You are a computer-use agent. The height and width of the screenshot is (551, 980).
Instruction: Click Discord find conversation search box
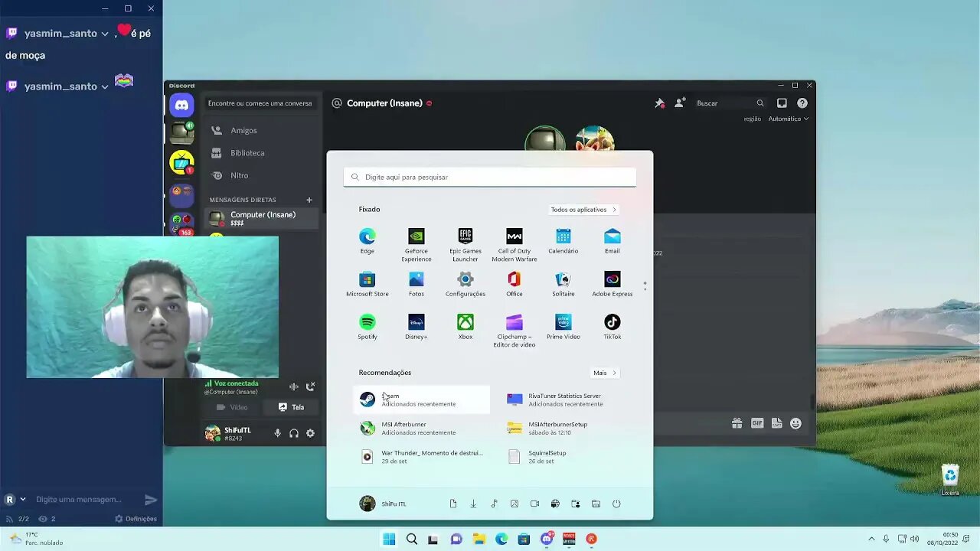(260, 103)
